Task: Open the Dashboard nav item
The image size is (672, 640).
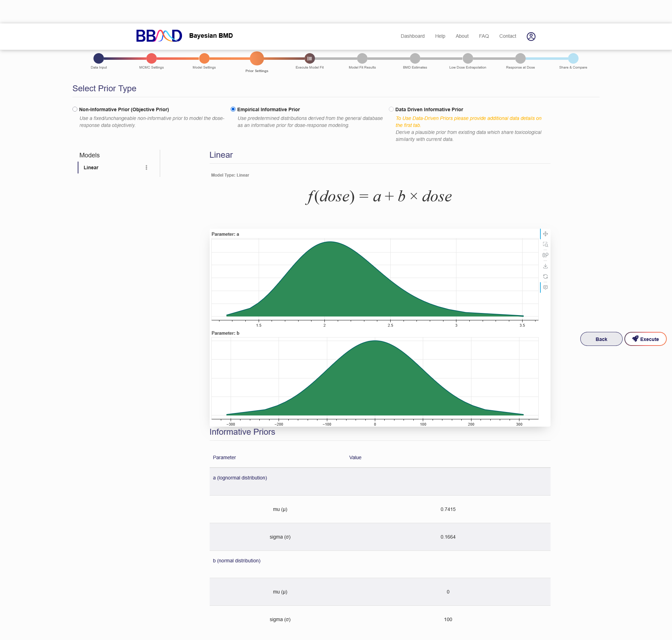Action: [412, 36]
